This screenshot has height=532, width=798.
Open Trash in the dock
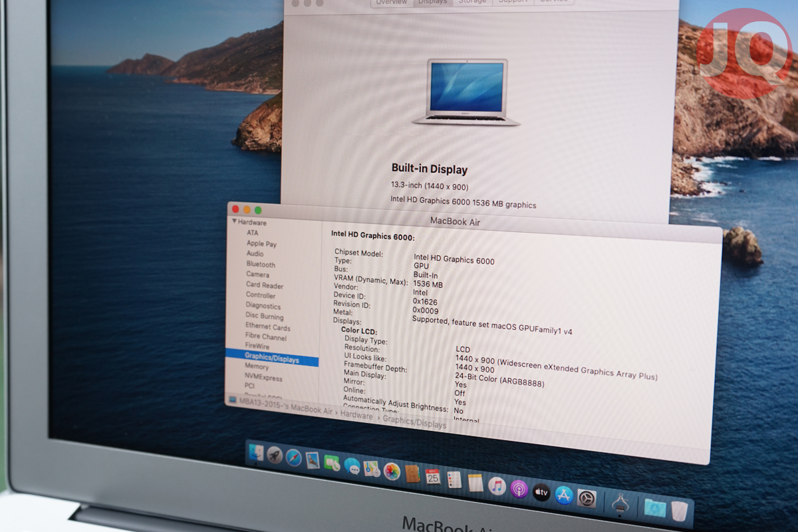click(x=679, y=511)
